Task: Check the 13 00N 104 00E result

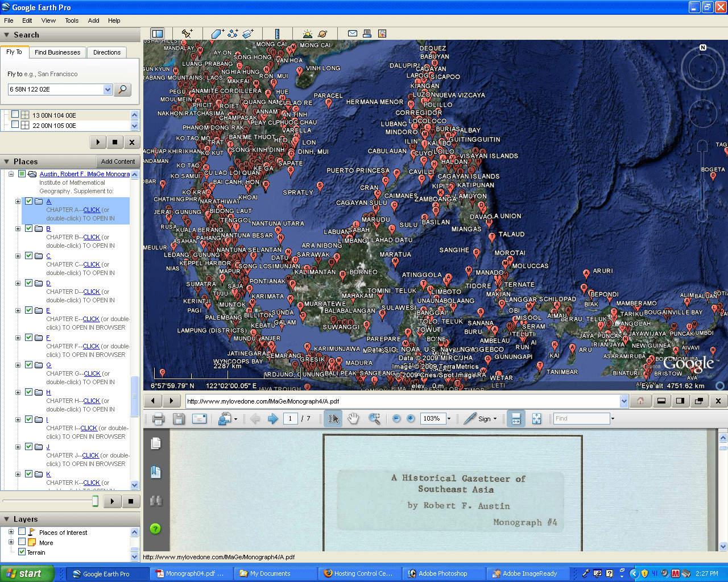Action: pyautogui.click(x=15, y=115)
